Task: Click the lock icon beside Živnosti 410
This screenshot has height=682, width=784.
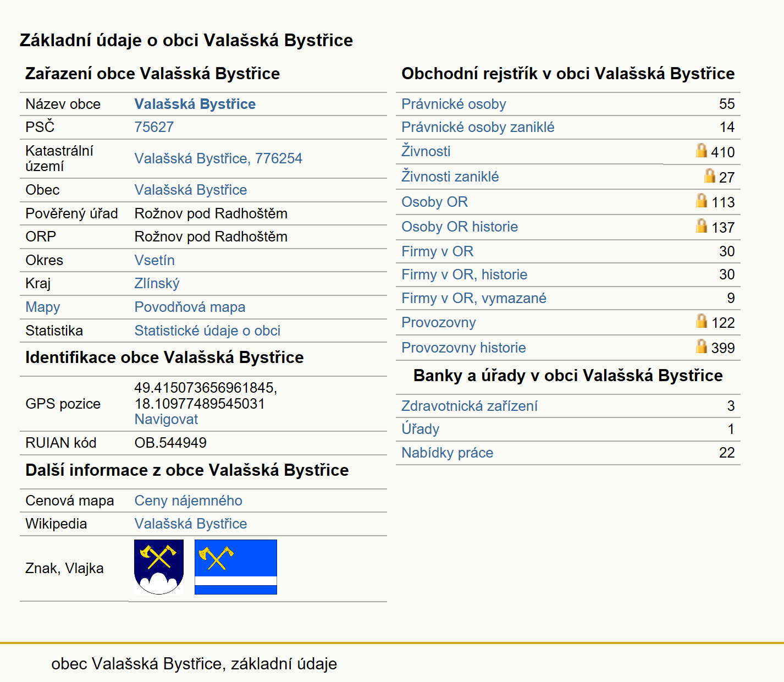Action: pyautogui.click(x=701, y=150)
